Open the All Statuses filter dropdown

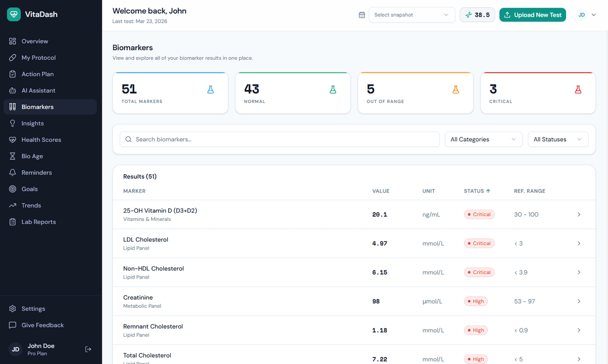(558, 139)
